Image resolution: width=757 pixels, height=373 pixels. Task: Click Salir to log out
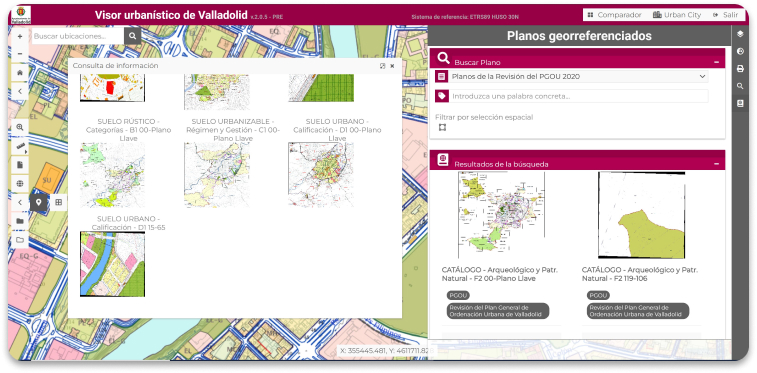click(x=726, y=15)
